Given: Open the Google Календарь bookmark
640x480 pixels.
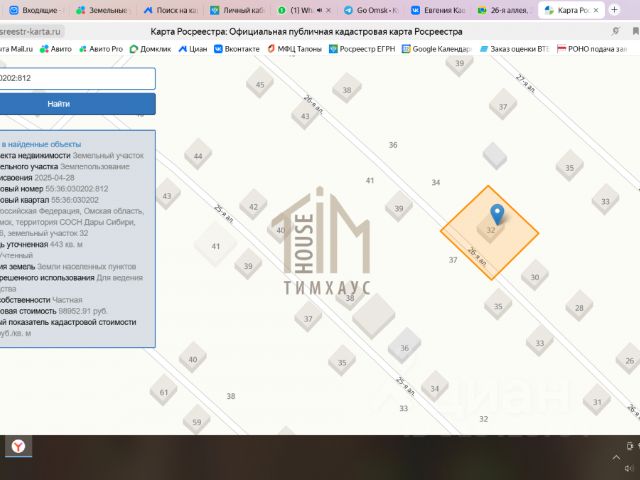Looking at the screenshot, I should [437, 49].
